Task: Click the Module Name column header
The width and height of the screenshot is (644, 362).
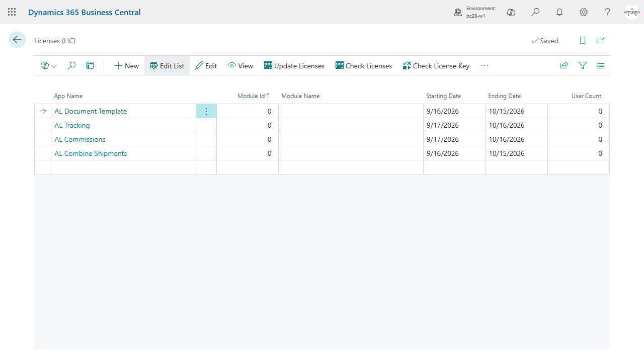Action: point(300,96)
